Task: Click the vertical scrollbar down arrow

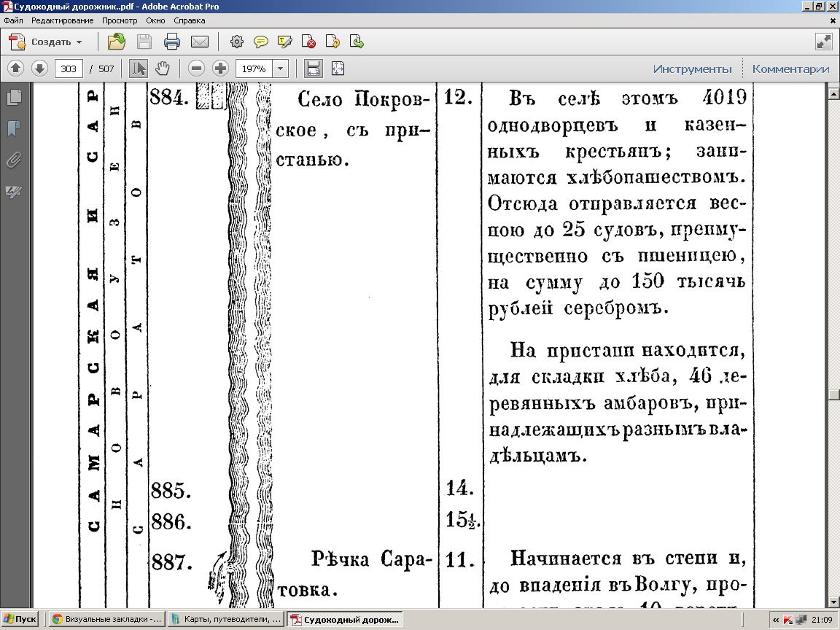Action: (833, 602)
